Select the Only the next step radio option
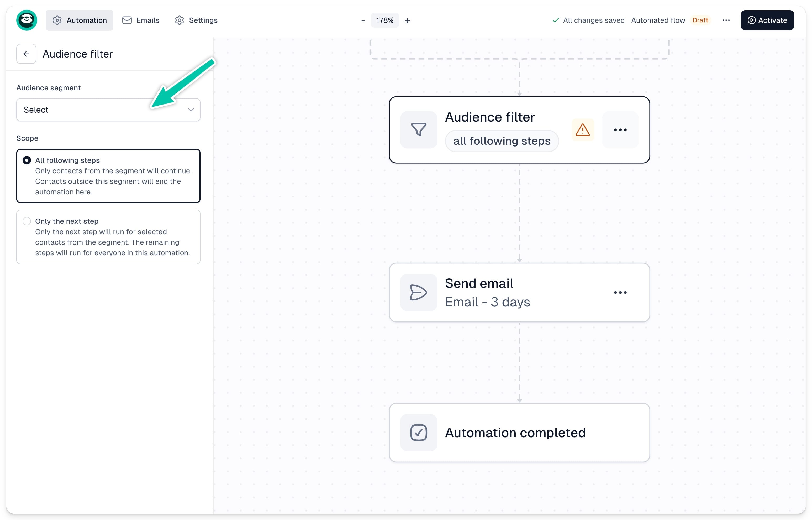Screen dimensions: 812x520 click(108, 237)
